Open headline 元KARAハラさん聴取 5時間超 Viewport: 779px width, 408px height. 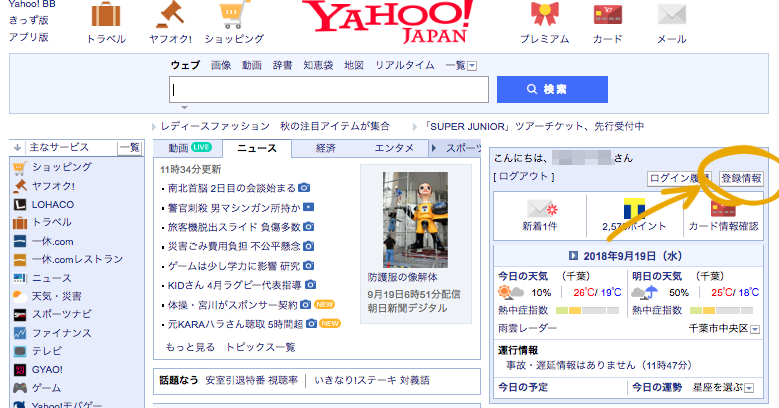click(x=235, y=324)
